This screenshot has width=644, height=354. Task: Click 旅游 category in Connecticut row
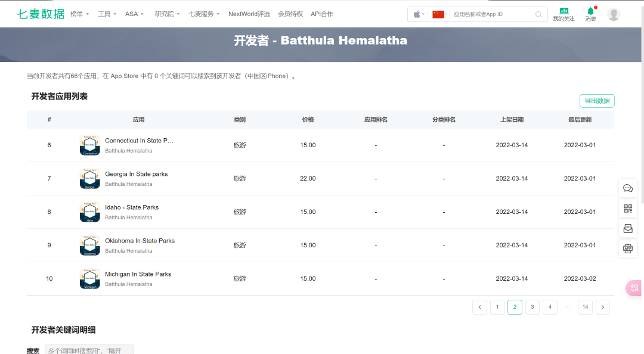click(x=240, y=145)
